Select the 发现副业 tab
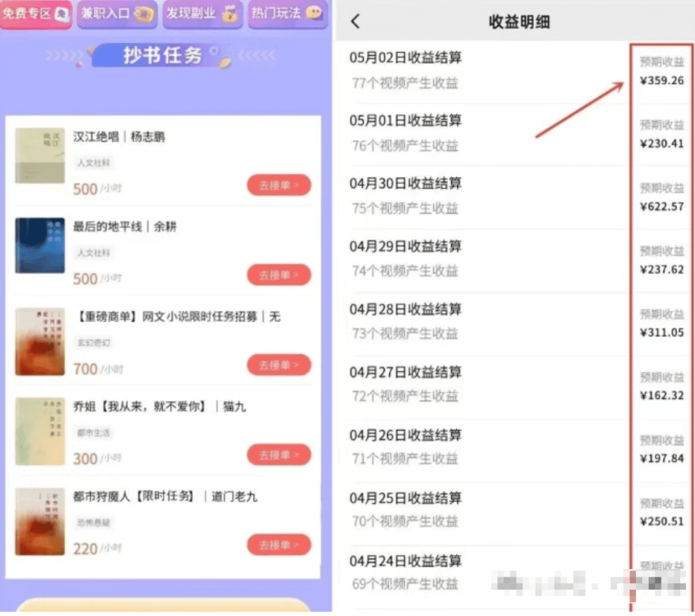 [x=203, y=14]
